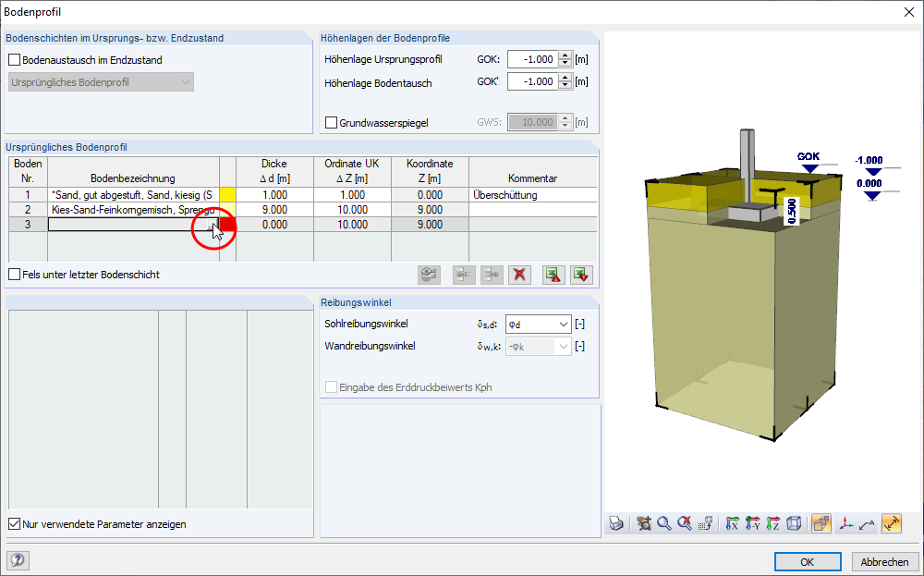Increase Höhenlage Ursprungsprofil GOK value
Screen dimensions: 924x576
[x=565, y=55]
